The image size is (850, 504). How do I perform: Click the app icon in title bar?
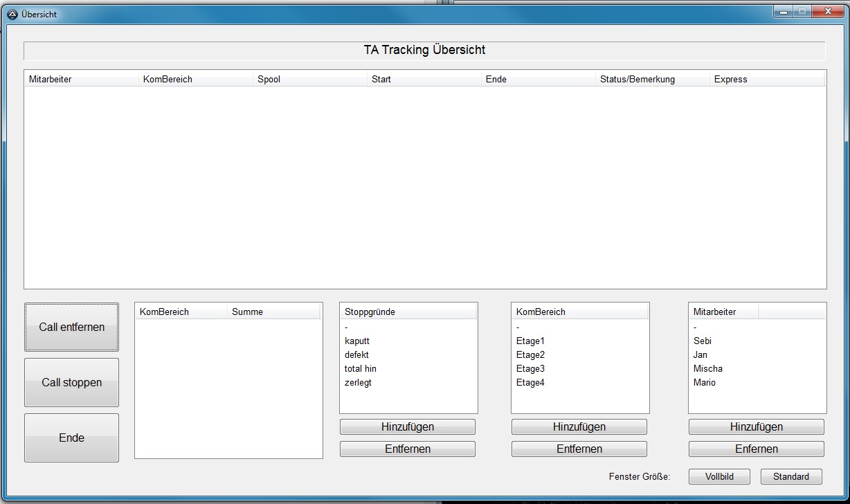pyautogui.click(x=12, y=14)
